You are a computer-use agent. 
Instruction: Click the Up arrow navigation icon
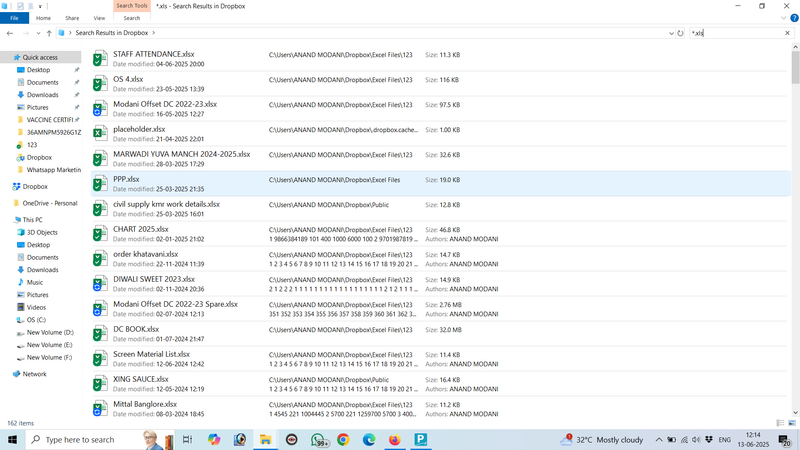click(49, 33)
